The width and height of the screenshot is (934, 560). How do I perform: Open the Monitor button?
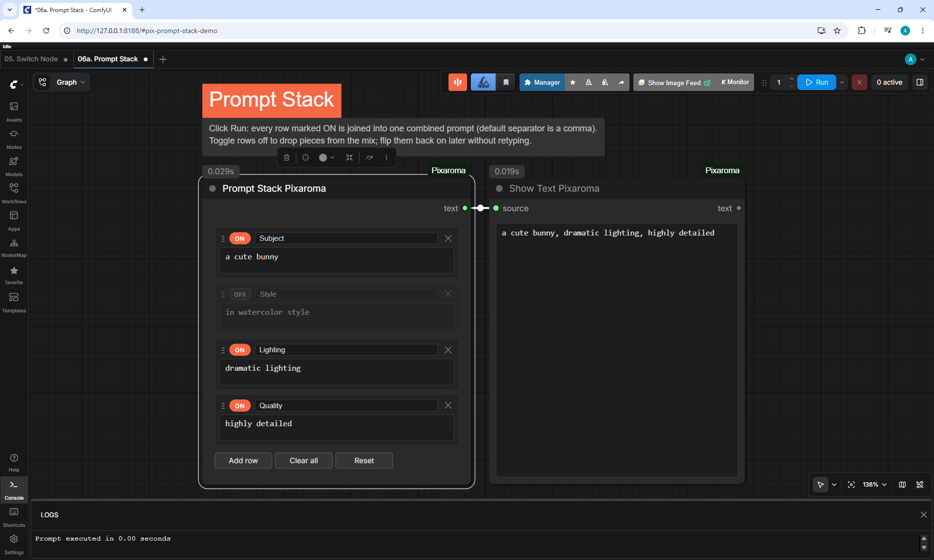pos(735,82)
